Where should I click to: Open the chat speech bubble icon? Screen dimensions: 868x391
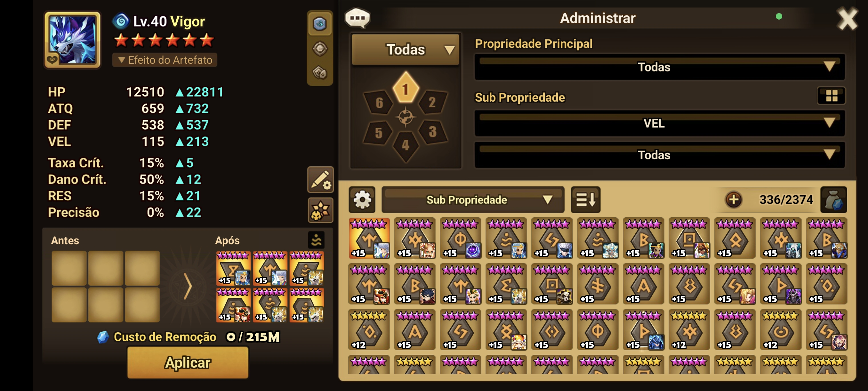[357, 18]
